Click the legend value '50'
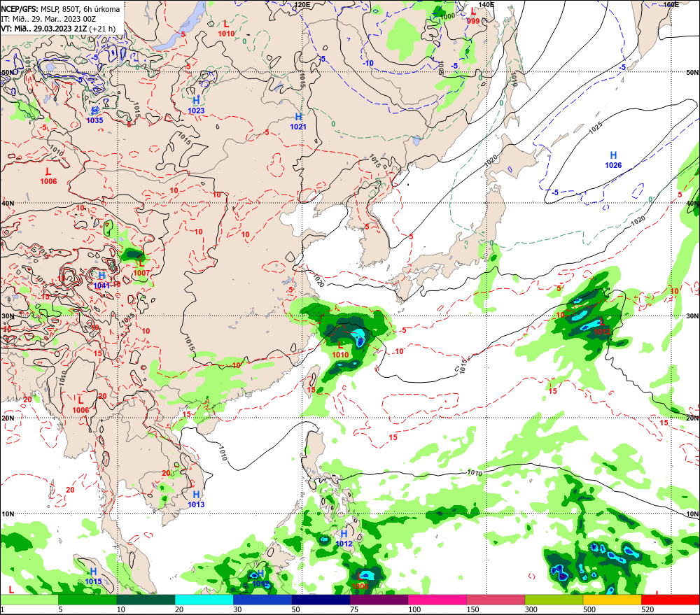This screenshot has width=700, height=615. (296, 609)
